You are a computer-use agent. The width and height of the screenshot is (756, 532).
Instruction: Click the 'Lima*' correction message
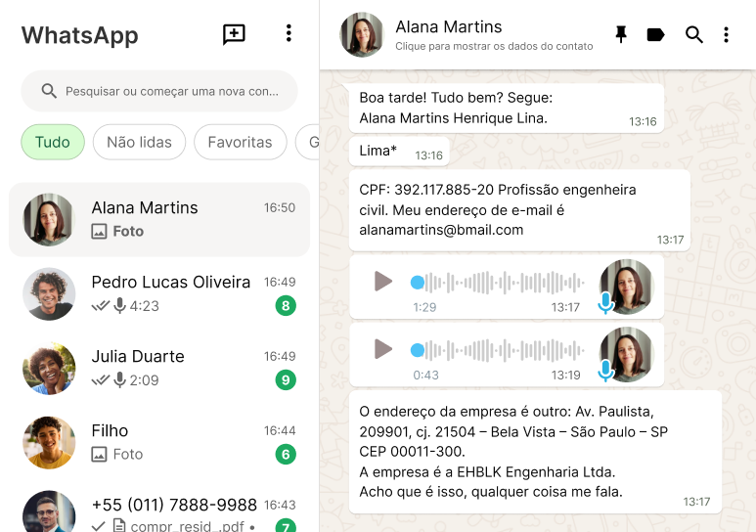point(399,152)
